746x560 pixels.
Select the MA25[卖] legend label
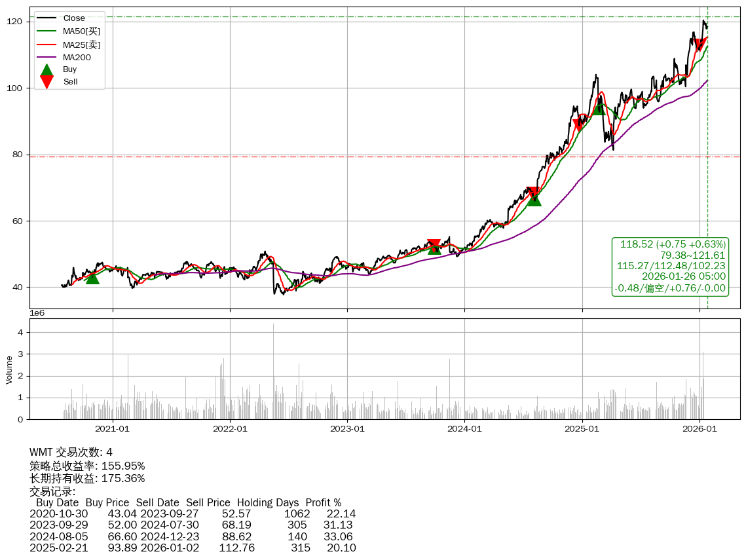click(81, 45)
